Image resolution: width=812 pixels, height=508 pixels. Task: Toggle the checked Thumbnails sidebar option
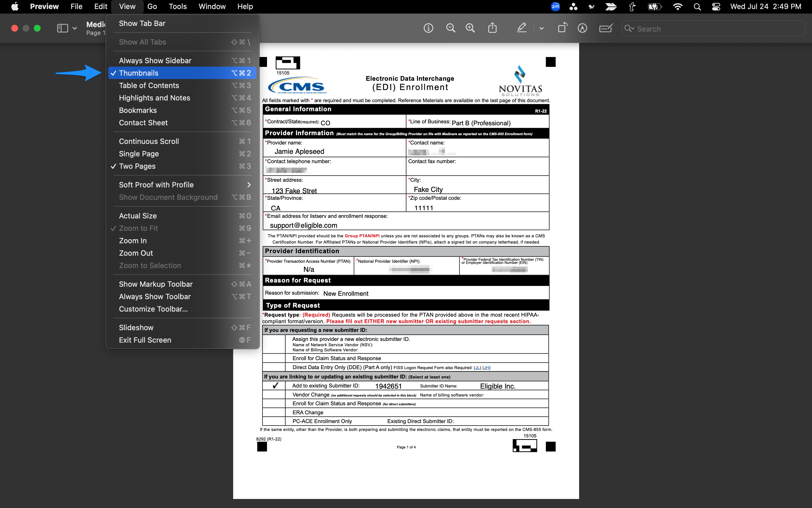point(182,73)
